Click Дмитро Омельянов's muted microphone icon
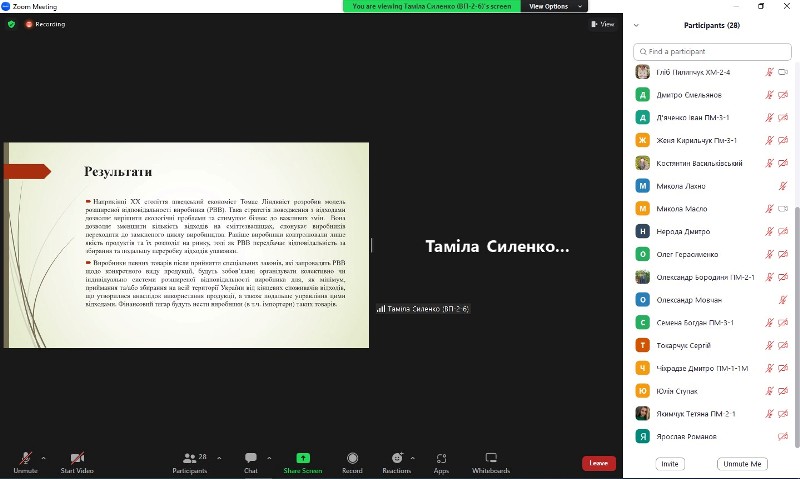Screen dimensions: 800x479 pyautogui.click(x=769, y=95)
